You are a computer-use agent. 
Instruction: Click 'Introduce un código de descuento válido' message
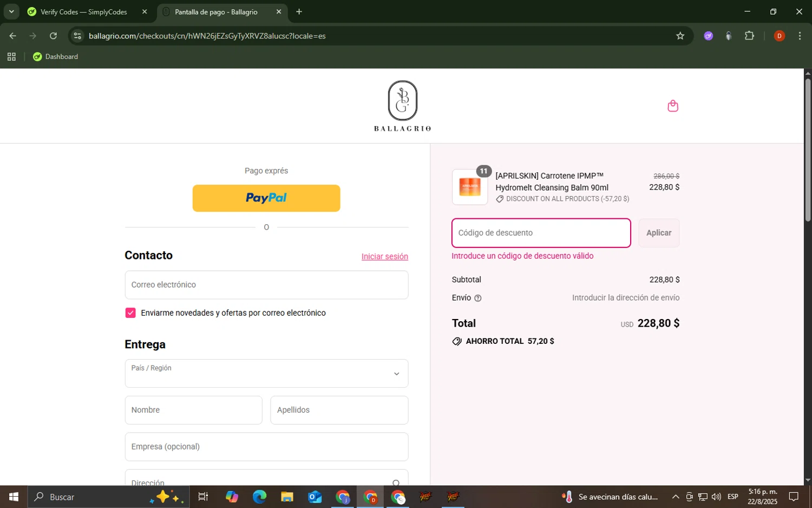pos(522,256)
